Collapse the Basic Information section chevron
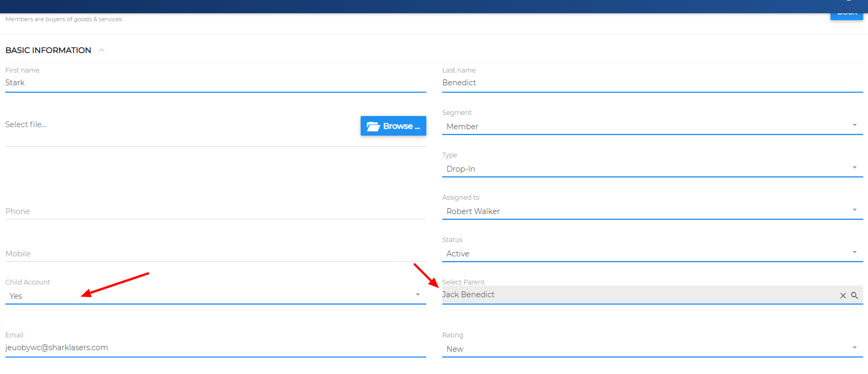 [x=102, y=50]
